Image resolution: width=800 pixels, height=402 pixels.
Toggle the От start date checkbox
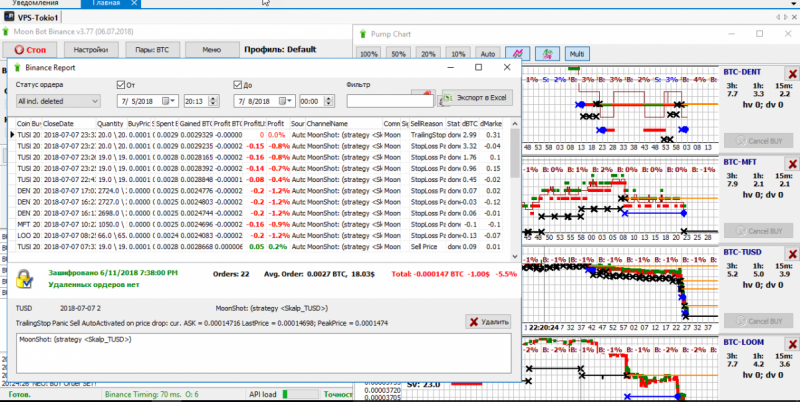pos(122,85)
